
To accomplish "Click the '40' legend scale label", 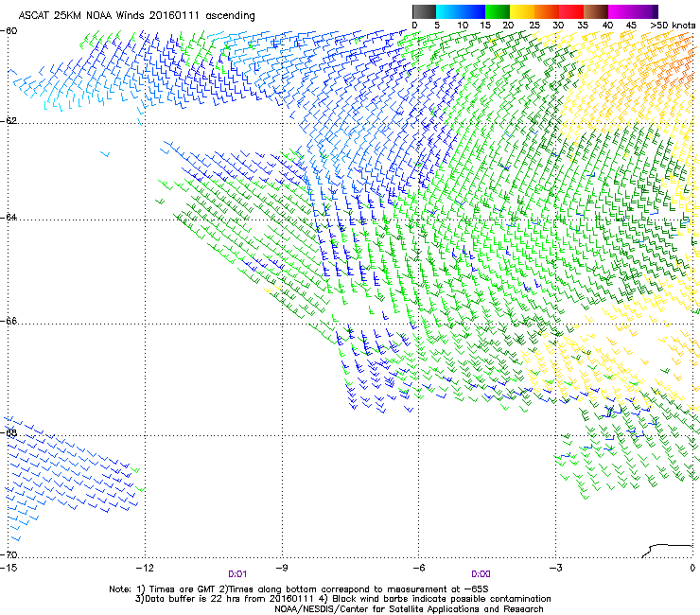I will 607,26.
